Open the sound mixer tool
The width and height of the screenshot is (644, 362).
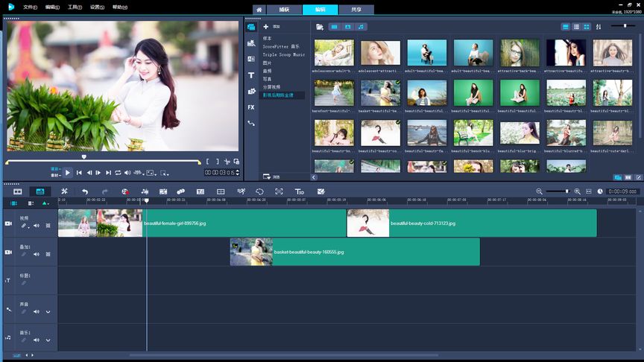(145, 191)
